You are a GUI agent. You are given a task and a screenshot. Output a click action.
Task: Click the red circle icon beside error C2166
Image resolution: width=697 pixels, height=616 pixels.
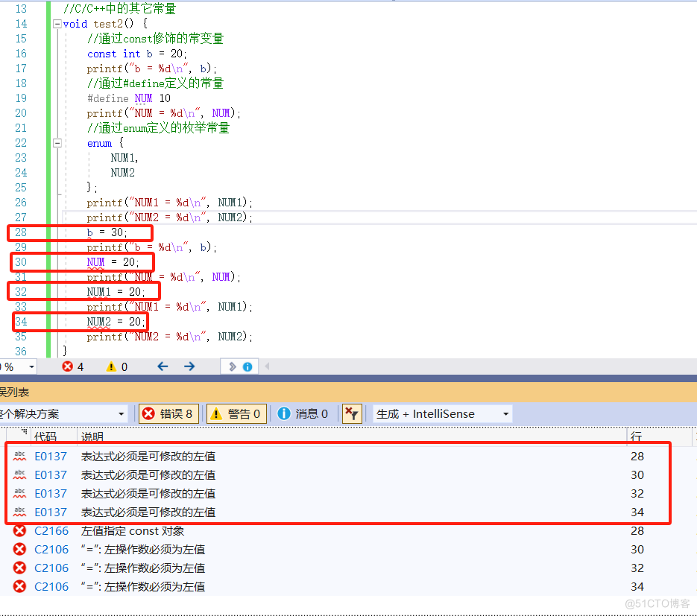[x=21, y=530]
